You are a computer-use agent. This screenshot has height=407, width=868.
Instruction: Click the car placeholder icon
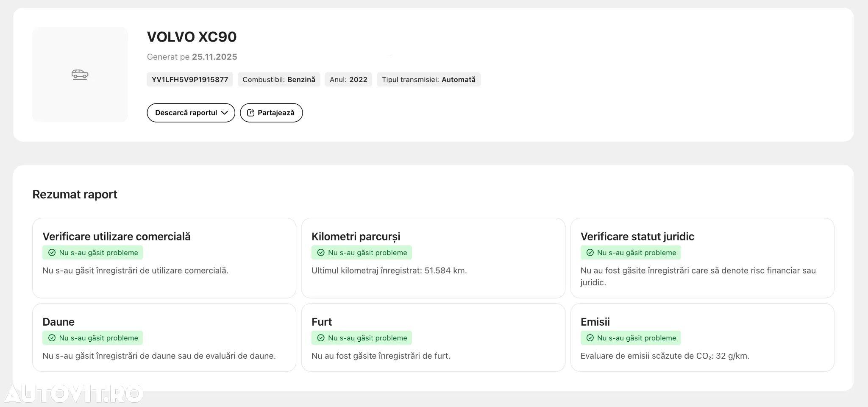pos(80,75)
